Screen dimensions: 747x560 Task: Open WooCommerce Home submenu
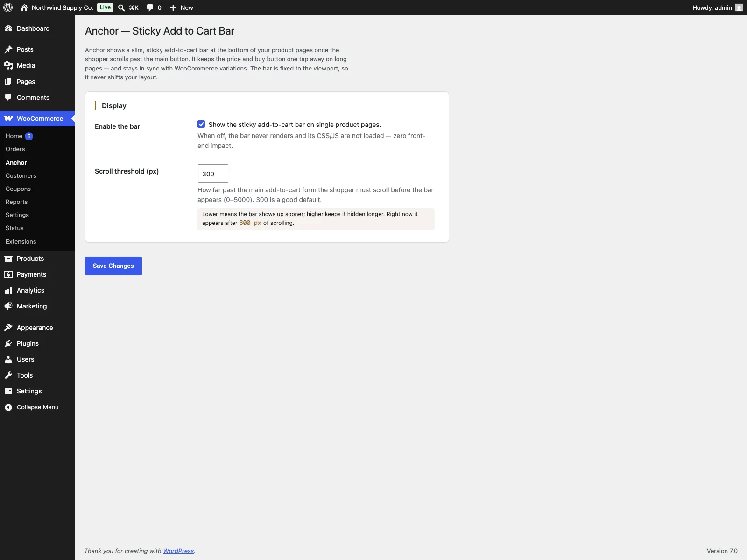point(14,136)
